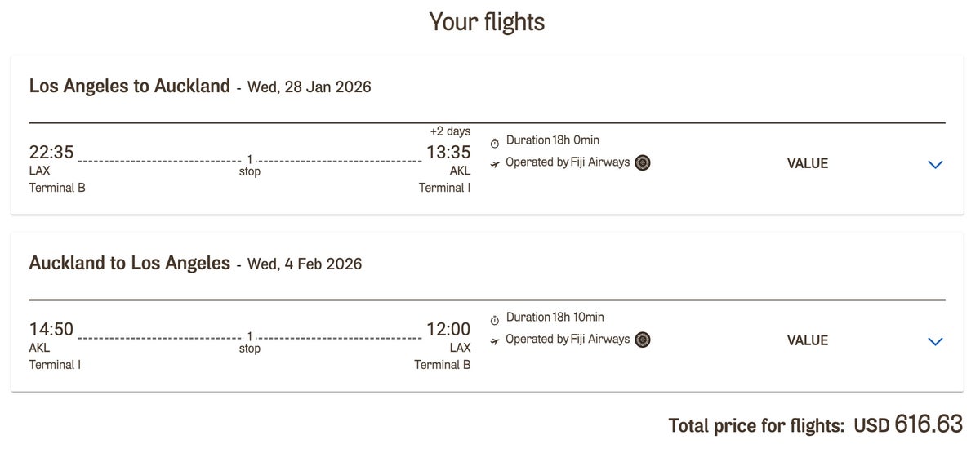Click airplane icon on the Auckland departure card
The height and width of the screenshot is (453, 980).
pyautogui.click(x=495, y=341)
